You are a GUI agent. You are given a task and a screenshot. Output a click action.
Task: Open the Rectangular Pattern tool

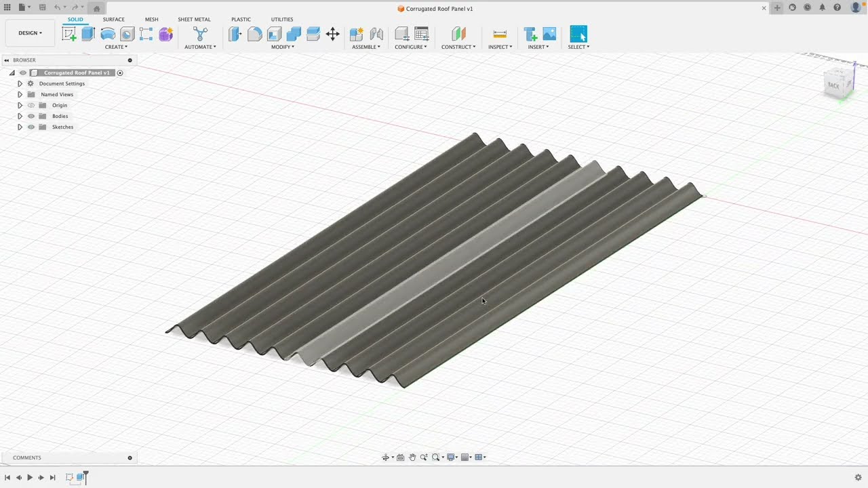pyautogui.click(x=146, y=34)
